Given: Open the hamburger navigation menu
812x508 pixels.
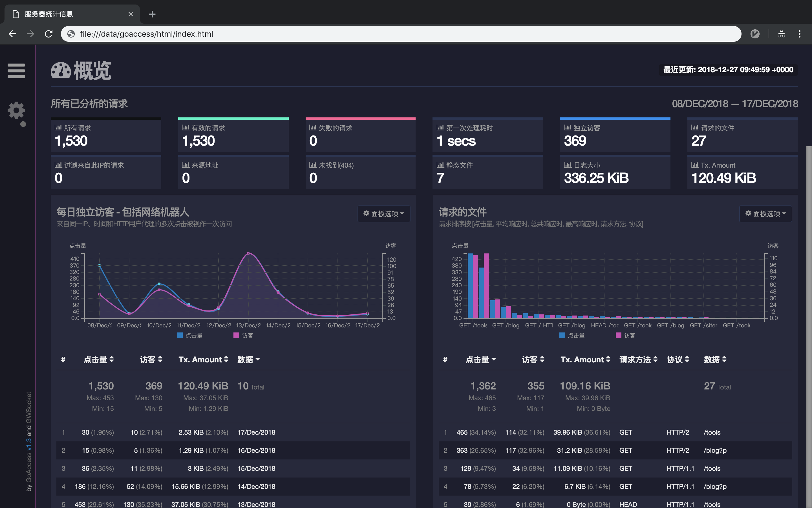Looking at the screenshot, I should (16, 71).
